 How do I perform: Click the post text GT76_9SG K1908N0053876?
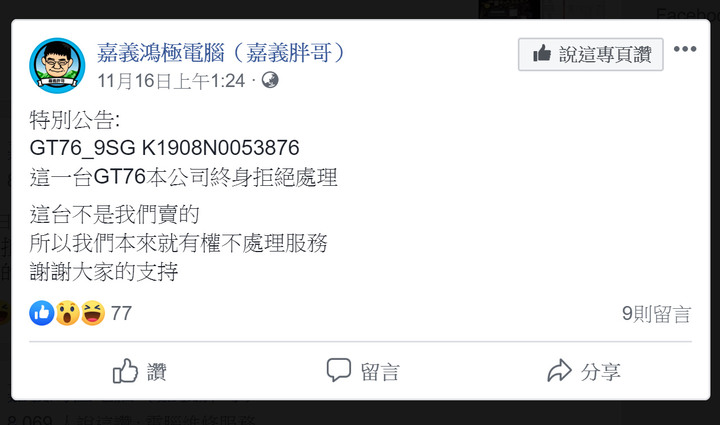[164, 148]
